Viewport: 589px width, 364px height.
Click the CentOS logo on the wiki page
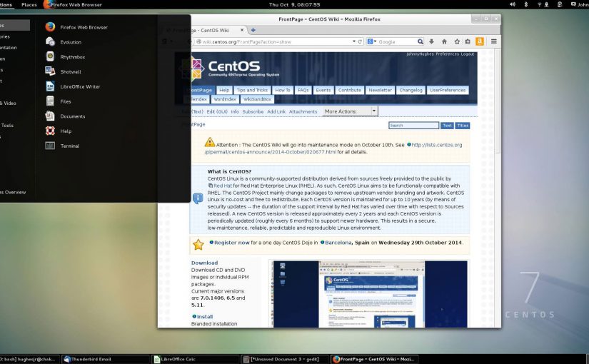click(x=233, y=68)
